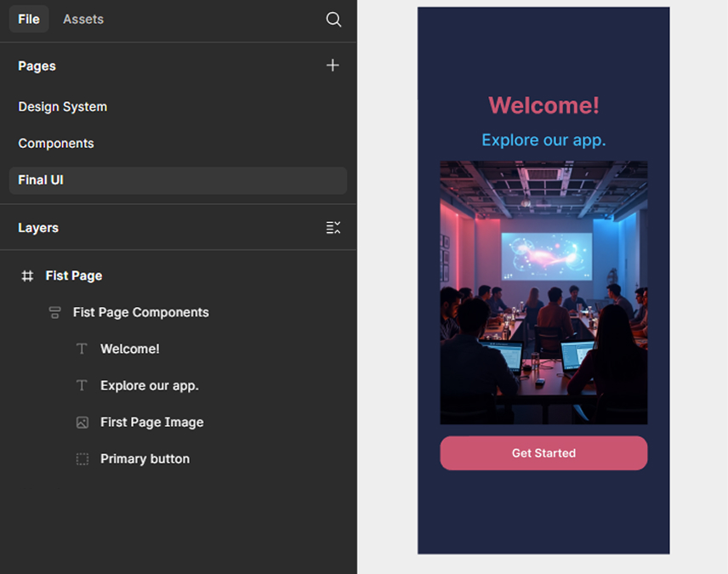Open the search icon in the file panel

333,20
